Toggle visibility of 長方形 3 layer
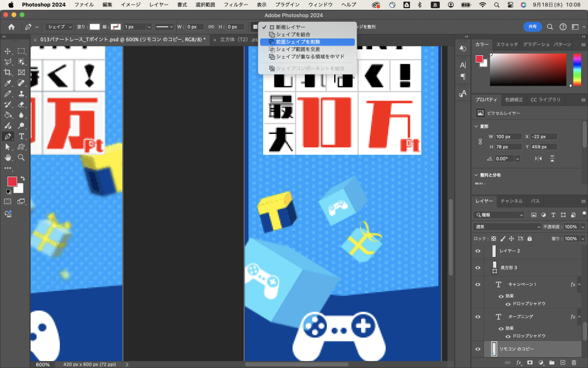 tap(478, 267)
